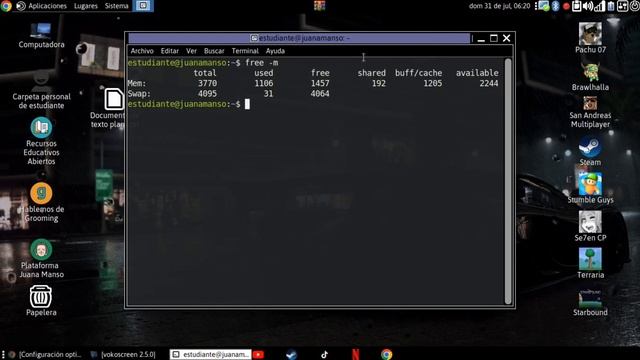Maximize the terminal window

[494, 38]
